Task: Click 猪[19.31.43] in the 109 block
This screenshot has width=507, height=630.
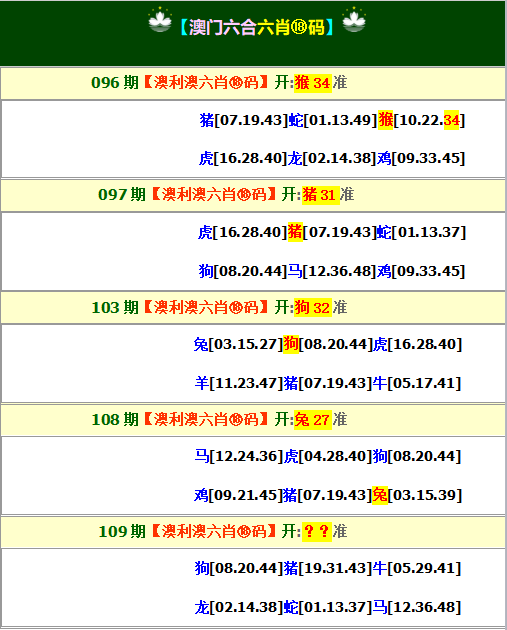Action: pyautogui.click(x=328, y=568)
